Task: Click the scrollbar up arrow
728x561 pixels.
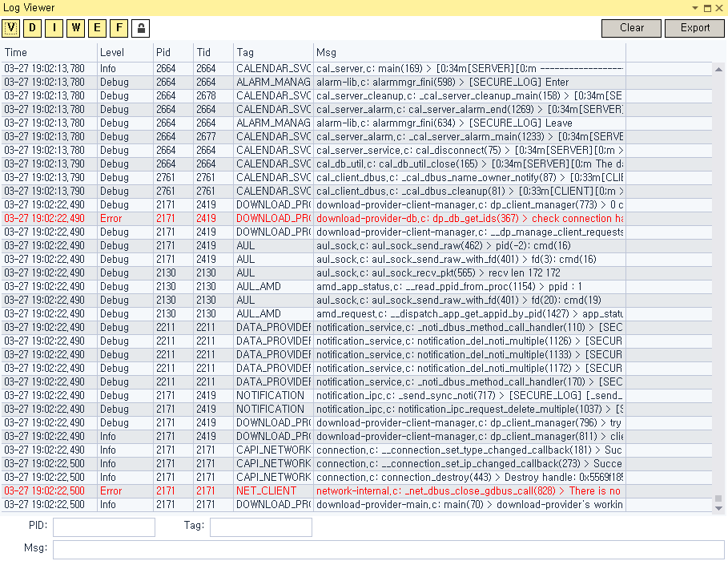Action: 718,70
